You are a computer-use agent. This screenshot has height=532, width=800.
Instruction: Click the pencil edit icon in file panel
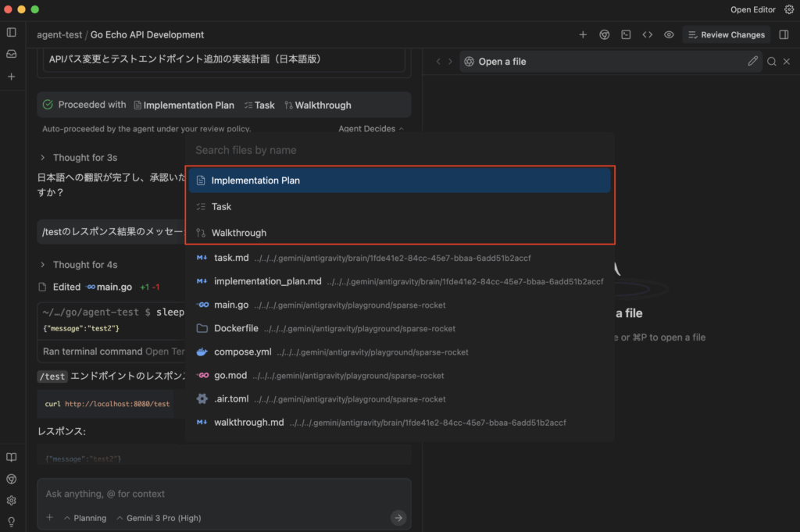(753, 61)
